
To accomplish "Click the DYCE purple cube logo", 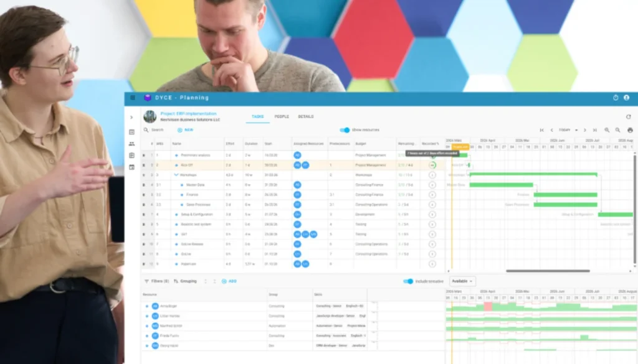I will (x=148, y=98).
